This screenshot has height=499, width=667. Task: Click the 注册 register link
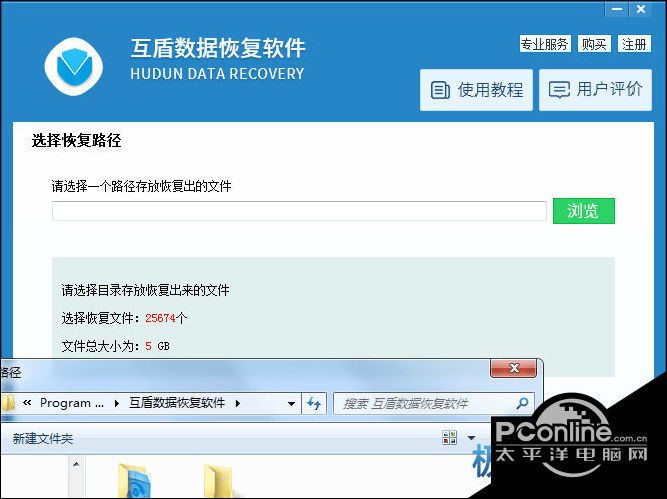tap(634, 44)
